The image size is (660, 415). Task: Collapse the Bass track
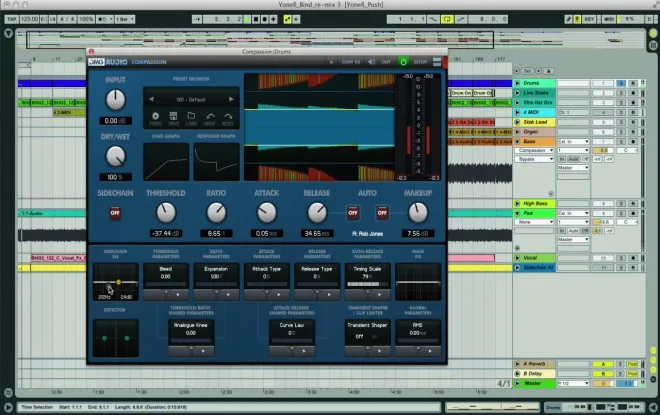coord(517,142)
